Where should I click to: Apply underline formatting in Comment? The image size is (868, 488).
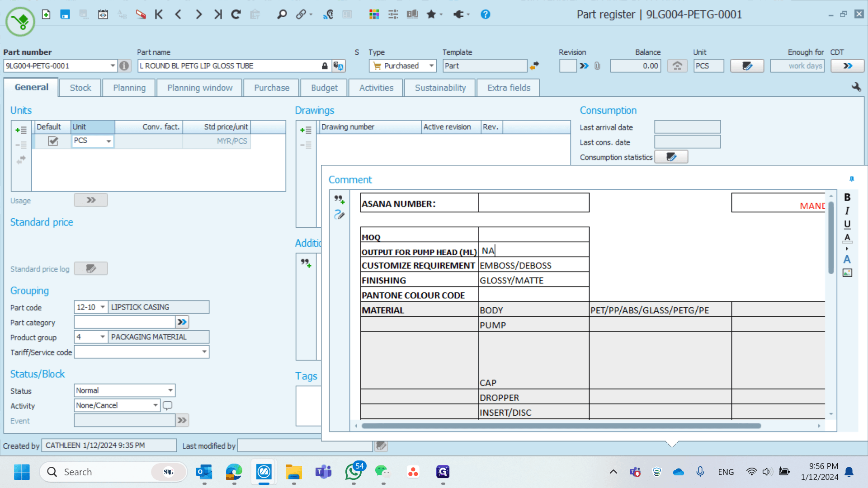click(847, 224)
